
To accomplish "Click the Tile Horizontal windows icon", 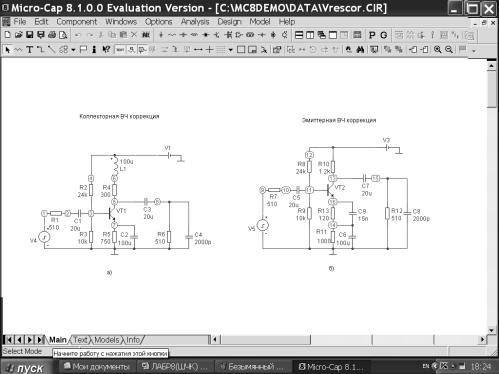I will click(299, 35).
